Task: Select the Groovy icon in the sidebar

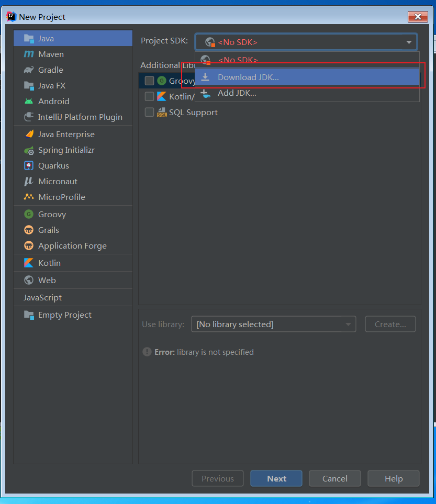Action: 29,214
